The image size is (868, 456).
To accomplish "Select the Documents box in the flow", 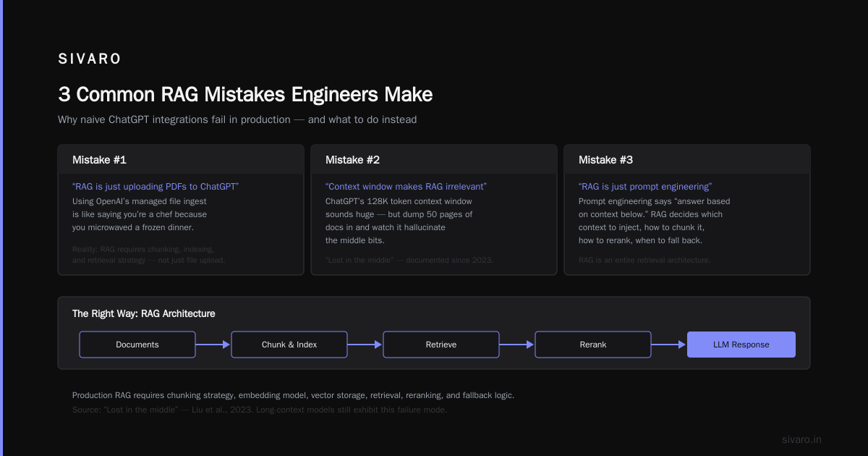I will [137, 345].
